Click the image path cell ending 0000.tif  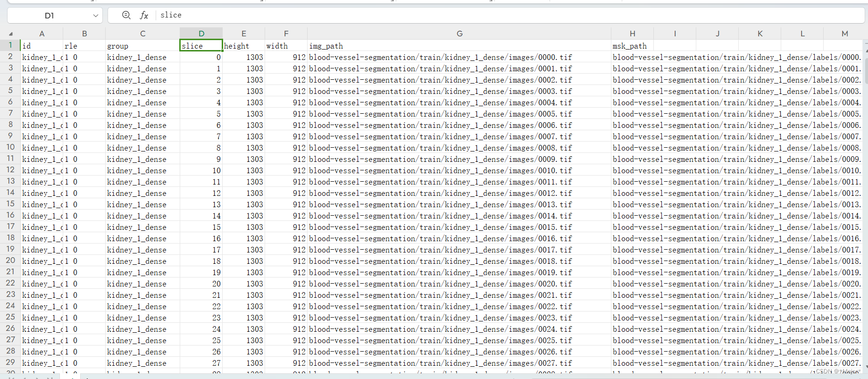tap(459, 57)
